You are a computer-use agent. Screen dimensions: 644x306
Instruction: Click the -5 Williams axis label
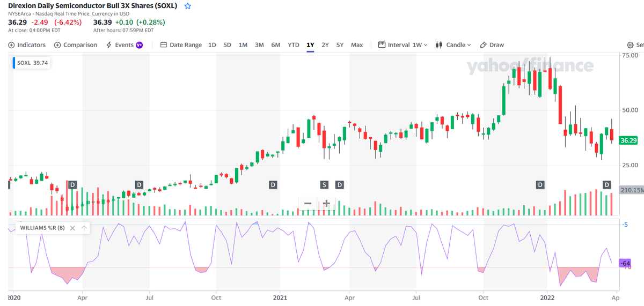point(624,224)
